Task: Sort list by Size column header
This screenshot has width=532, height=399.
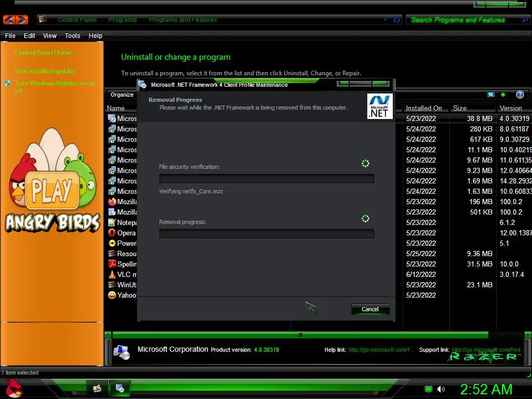Action: (472, 108)
